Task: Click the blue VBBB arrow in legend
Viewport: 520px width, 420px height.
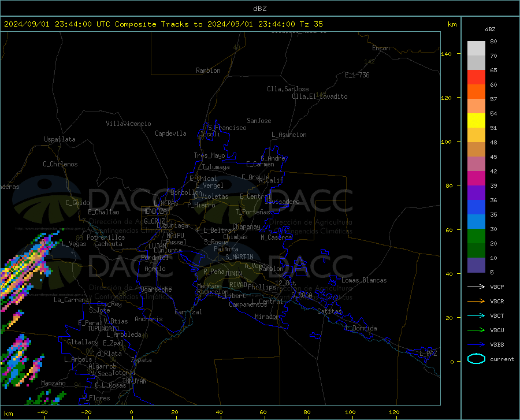Action: coord(476,345)
